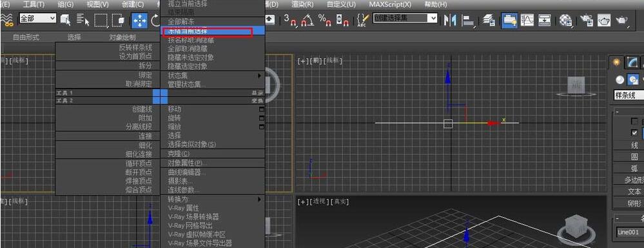Collapse the object type rollout minus

616,112
